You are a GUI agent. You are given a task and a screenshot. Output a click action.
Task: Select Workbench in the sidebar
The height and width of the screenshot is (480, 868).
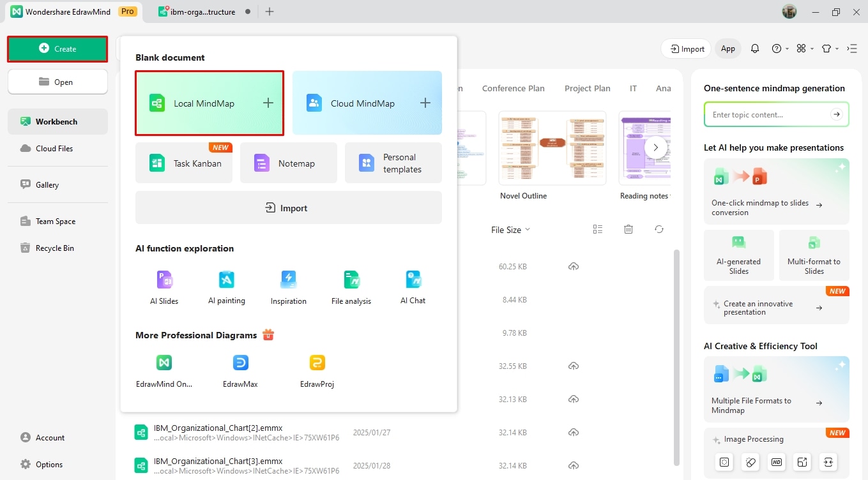[x=57, y=121]
